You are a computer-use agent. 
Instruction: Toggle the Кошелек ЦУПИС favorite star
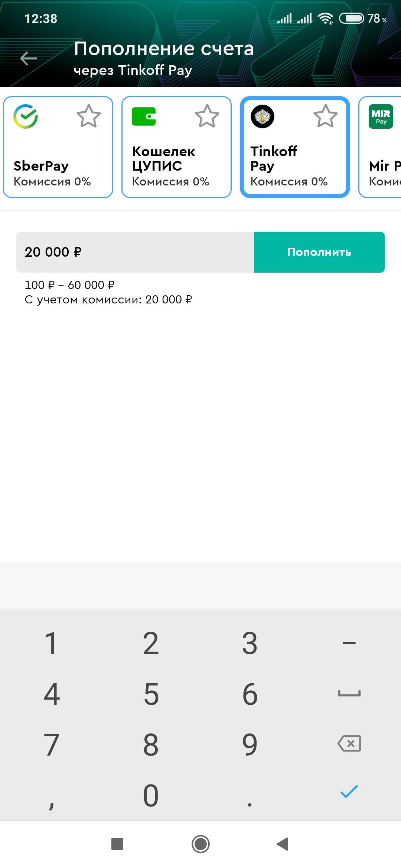pos(207,116)
